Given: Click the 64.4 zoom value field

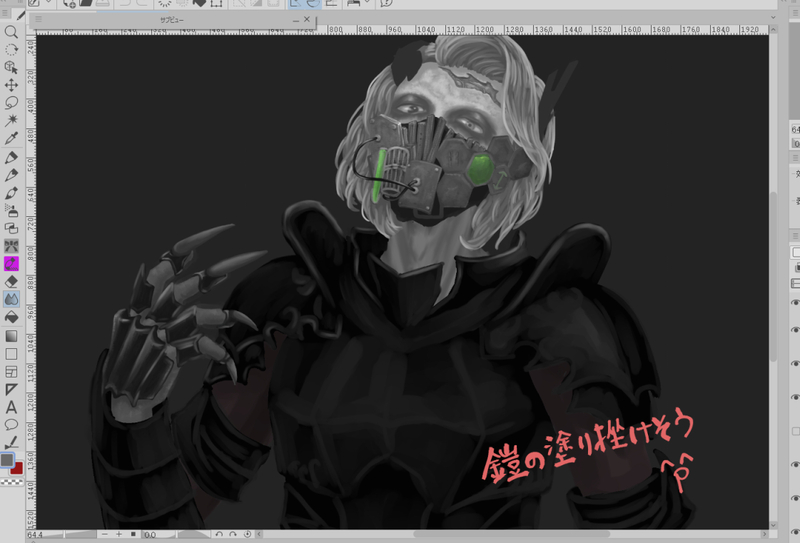Looking at the screenshot, I should pyautogui.click(x=36, y=535).
